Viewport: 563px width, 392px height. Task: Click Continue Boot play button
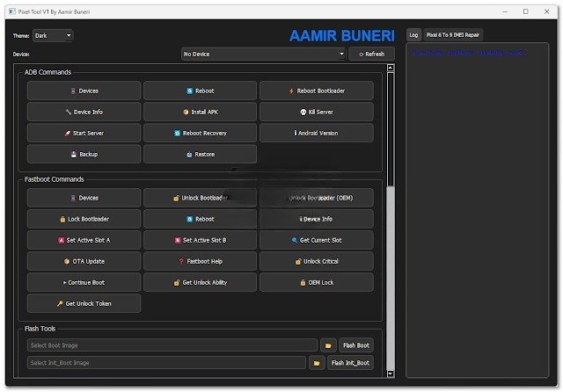point(84,283)
